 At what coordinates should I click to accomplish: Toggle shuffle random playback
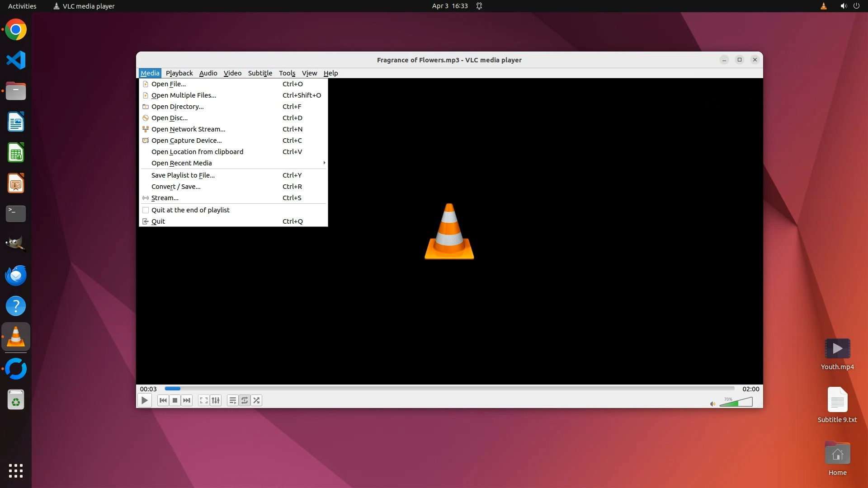click(257, 400)
